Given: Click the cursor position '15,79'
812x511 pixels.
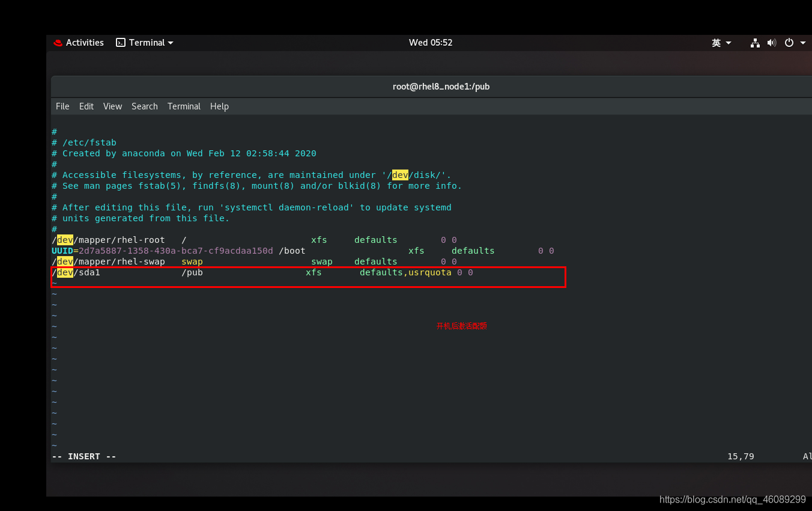Looking at the screenshot, I should 741,456.
